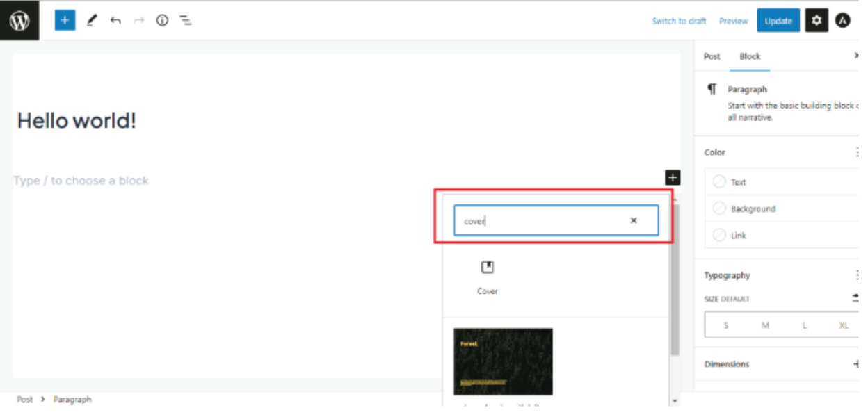Open the List View icon
868x417 pixels.
186,21
